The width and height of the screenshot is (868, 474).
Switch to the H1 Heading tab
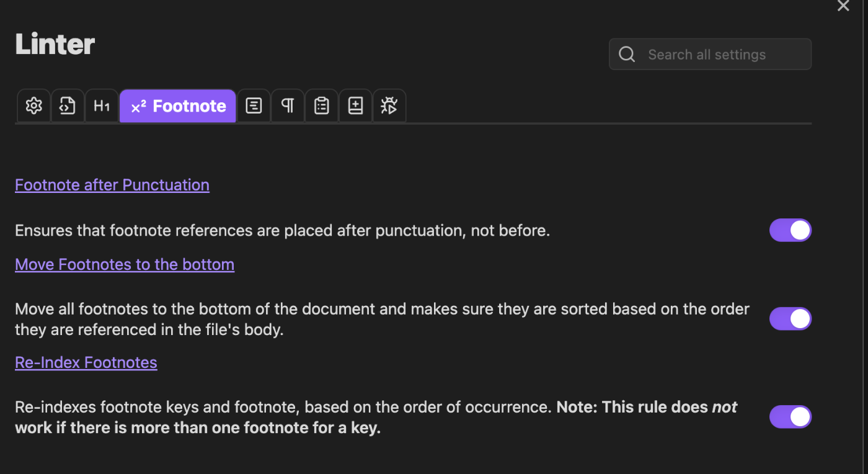point(102,106)
